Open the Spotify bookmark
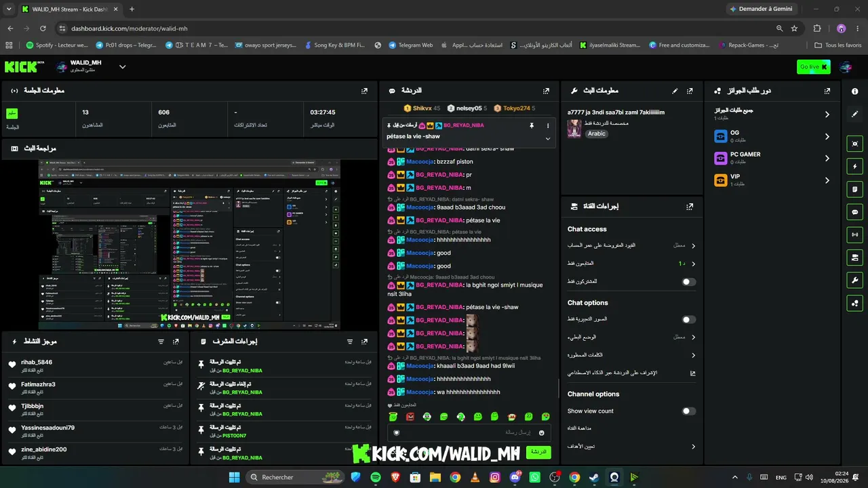 57,45
